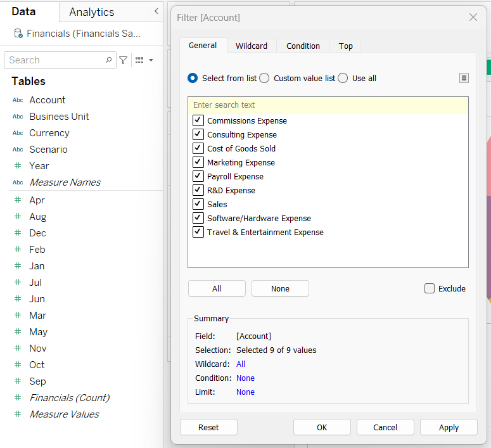Click the None button to deselect all
The image size is (491, 448).
coord(280,288)
